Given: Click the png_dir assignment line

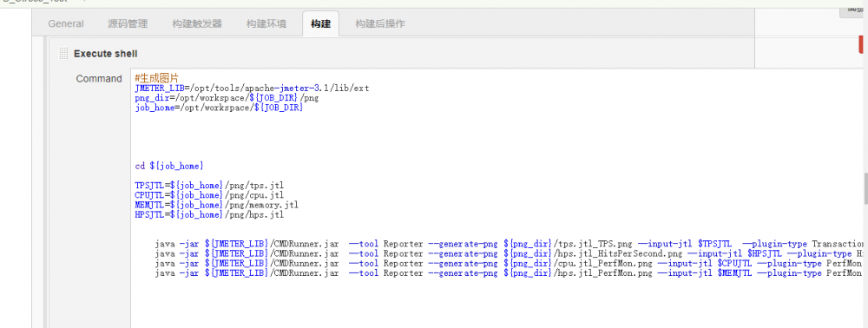Looking at the screenshot, I should click(x=227, y=98).
